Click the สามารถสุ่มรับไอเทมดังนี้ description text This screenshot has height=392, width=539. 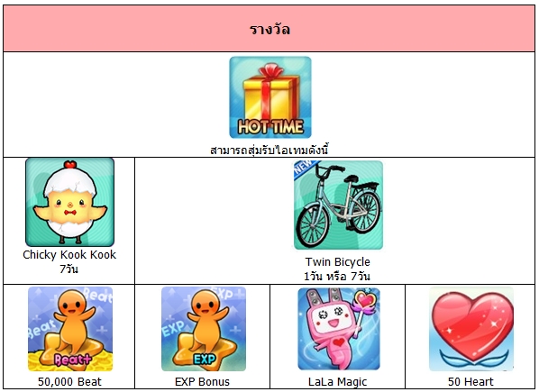click(x=269, y=150)
